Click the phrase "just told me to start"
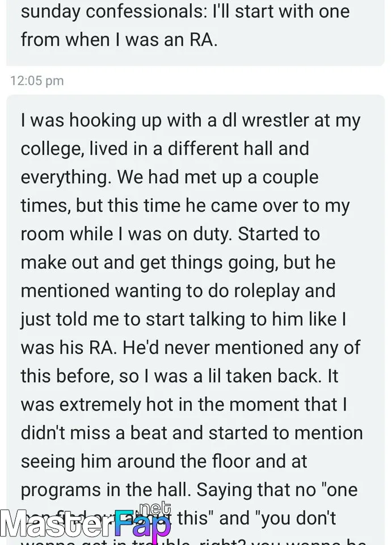The width and height of the screenshot is (392, 545). (x=108, y=319)
